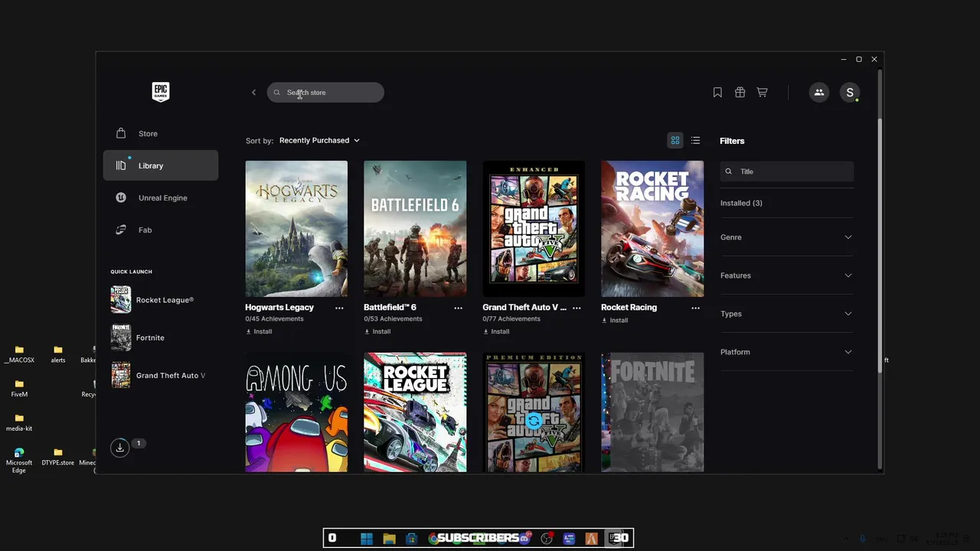Image resolution: width=980 pixels, height=551 pixels.
Task: Expand the Types filter
Action: click(x=786, y=314)
